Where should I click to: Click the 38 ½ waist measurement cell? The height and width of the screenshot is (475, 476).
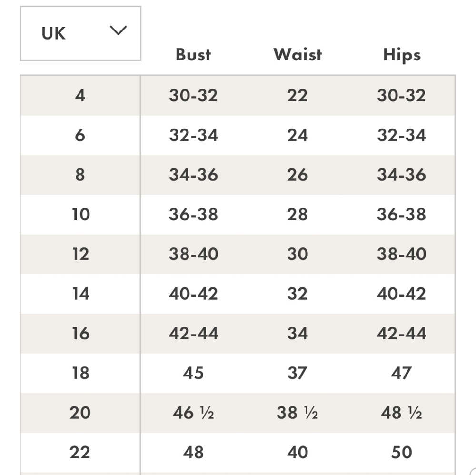(297, 413)
